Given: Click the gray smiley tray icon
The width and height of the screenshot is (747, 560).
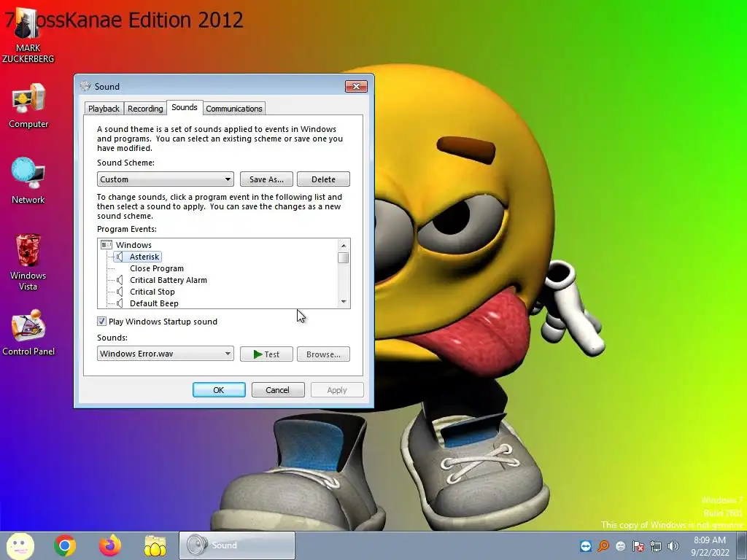Looking at the screenshot, I should tap(621, 546).
